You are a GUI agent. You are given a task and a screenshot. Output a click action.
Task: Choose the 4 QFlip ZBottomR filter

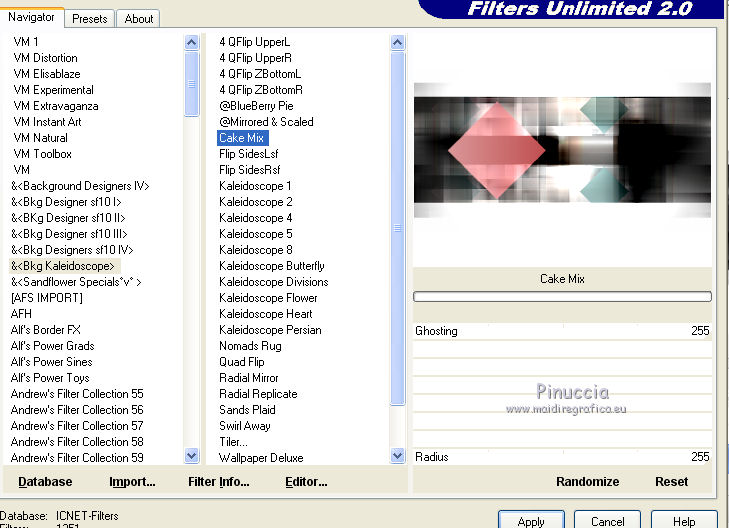[x=261, y=90]
